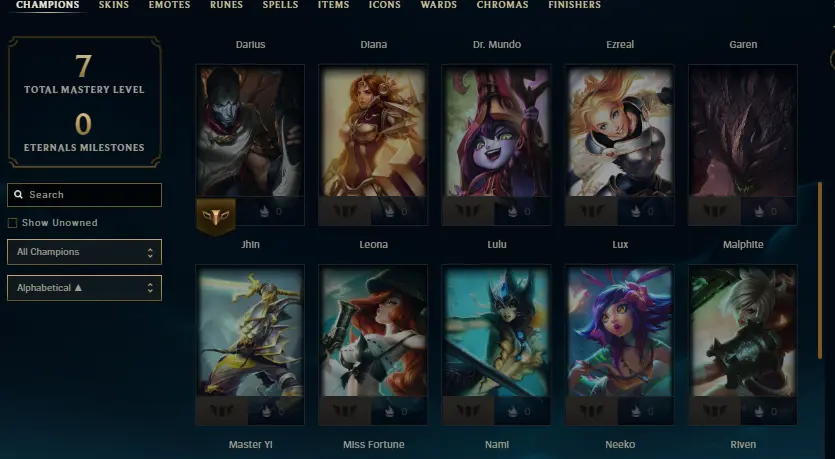Click chest icon under Lulu's portrait
The width and height of the screenshot is (835, 459).
point(512,211)
